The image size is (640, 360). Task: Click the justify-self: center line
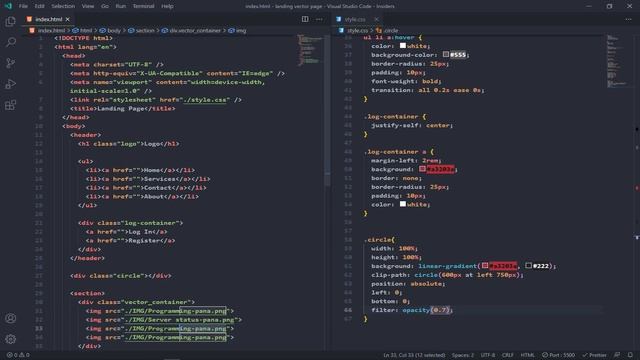412,125
